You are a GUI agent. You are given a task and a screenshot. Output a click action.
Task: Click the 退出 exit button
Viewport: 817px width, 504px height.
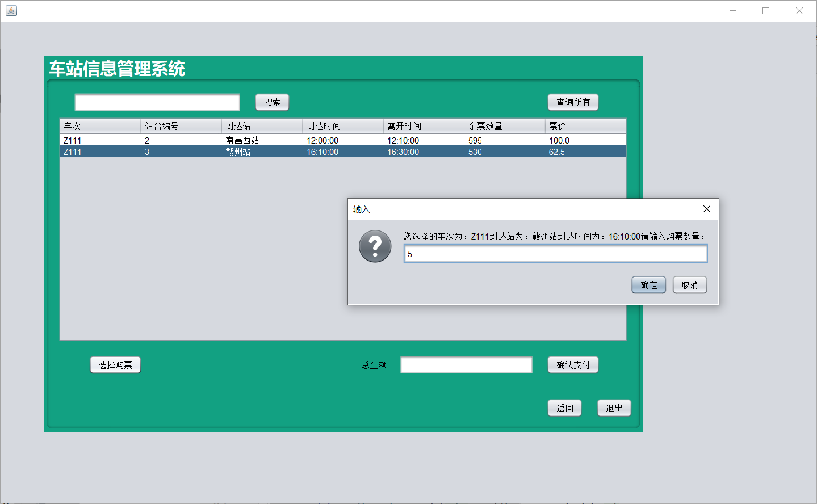click(614, 408)
